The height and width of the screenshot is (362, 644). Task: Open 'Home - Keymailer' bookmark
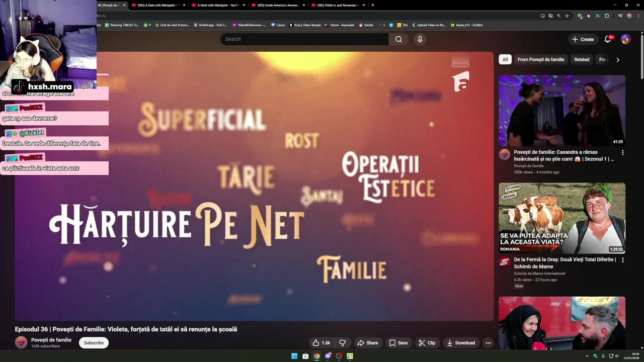(340, 25)
